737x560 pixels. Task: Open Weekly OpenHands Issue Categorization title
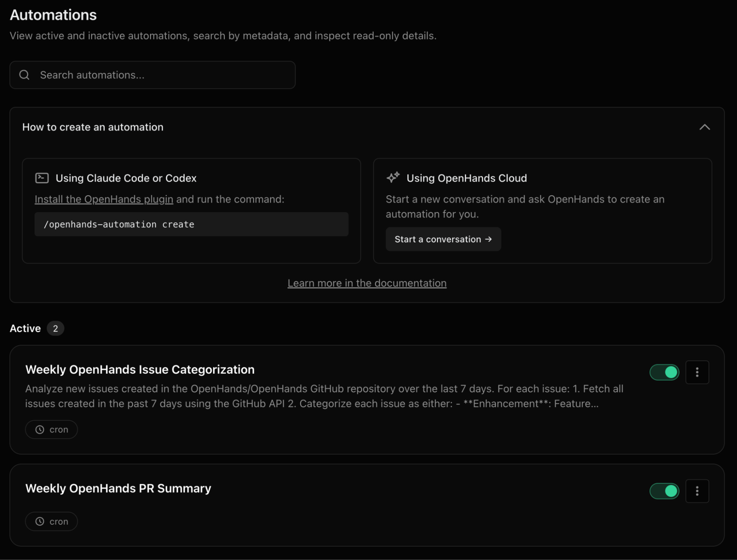(140, 370)
